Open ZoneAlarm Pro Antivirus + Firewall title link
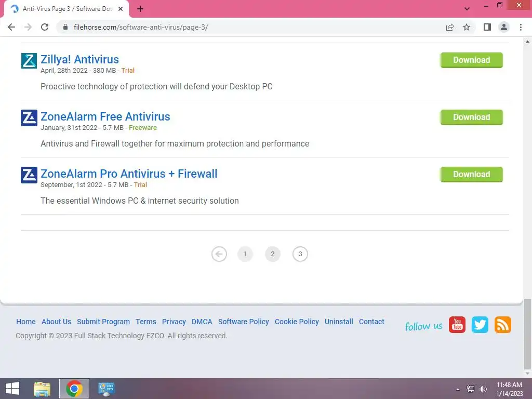This screenshot has height=399, width=532. pos(129,174)
